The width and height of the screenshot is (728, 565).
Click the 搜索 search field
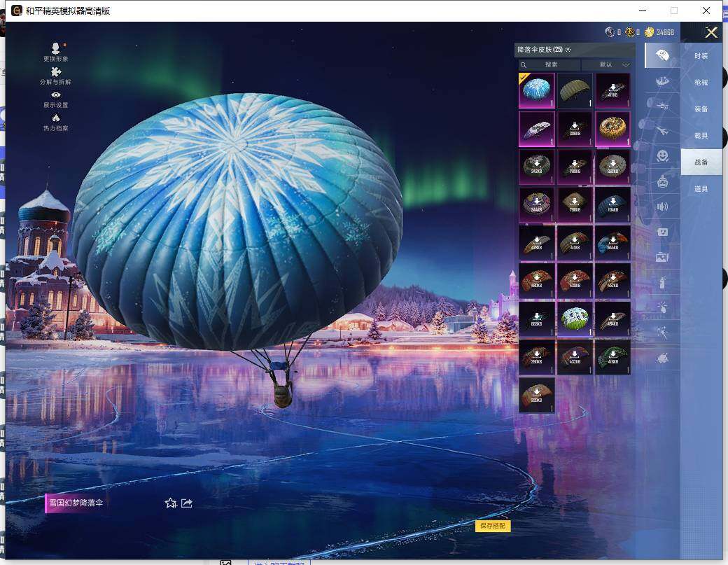pos(551,64)
